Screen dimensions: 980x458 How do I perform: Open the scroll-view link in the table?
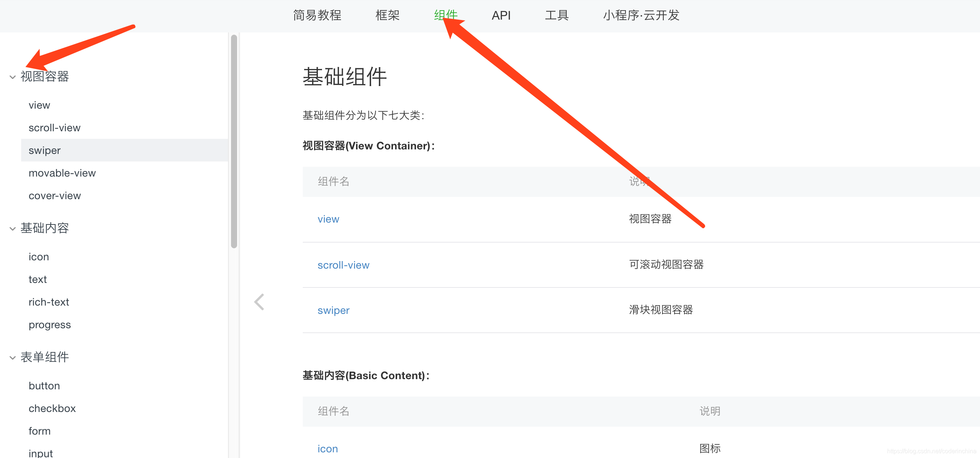[x=343, y=265]
